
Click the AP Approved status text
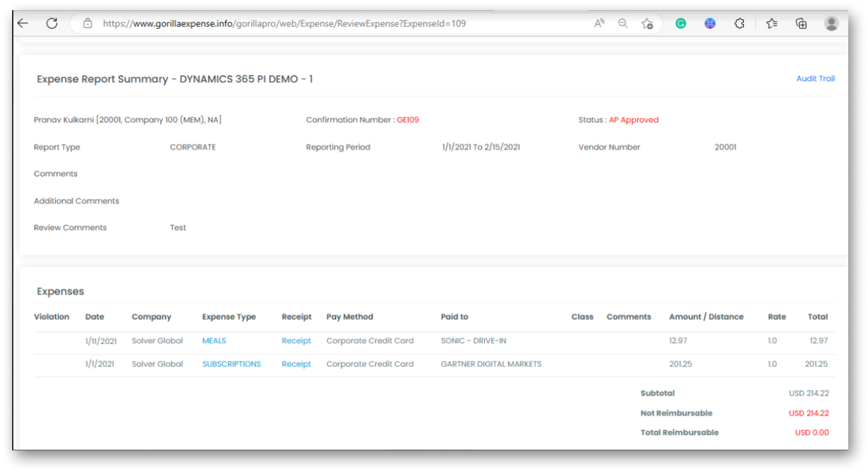click(x=634, y=120)
